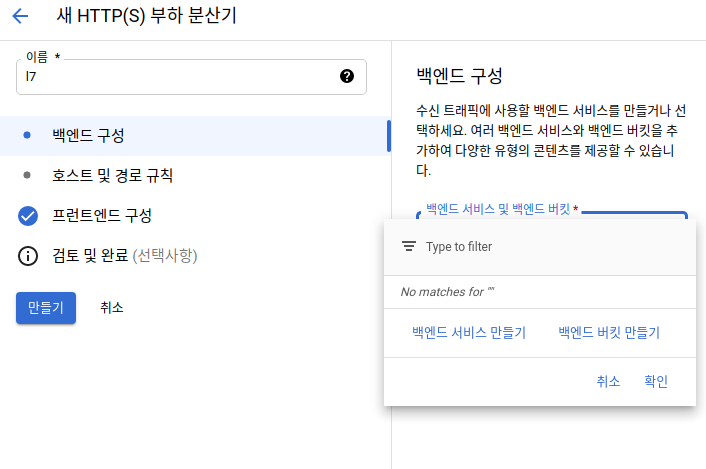Click the info icon next to 검토 및 완료
706x469 pixels.
28,256
